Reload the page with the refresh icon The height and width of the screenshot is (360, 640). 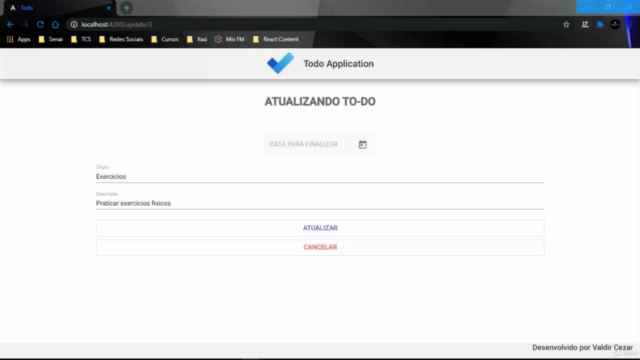[x=40, y=24]
